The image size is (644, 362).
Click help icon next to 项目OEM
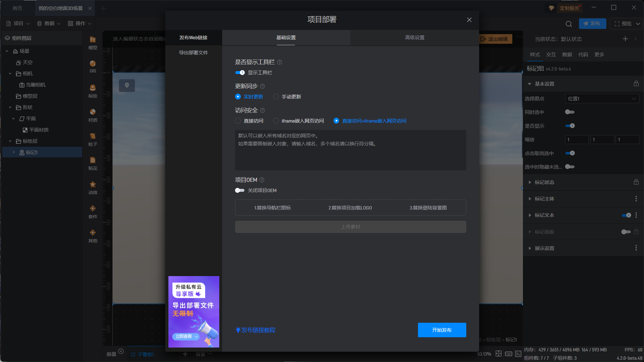click(262, 180)
